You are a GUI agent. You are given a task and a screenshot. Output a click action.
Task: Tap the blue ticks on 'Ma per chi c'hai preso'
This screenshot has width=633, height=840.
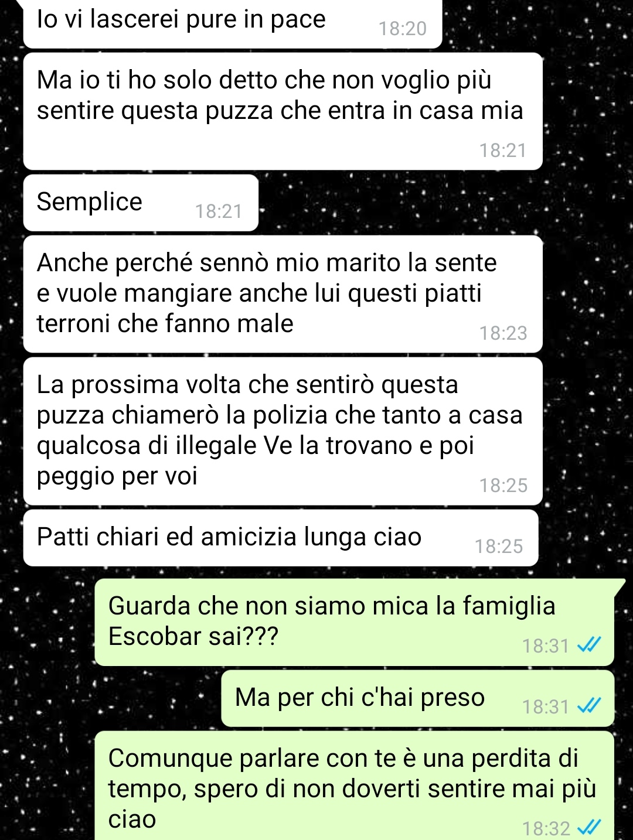pos(589,706)
